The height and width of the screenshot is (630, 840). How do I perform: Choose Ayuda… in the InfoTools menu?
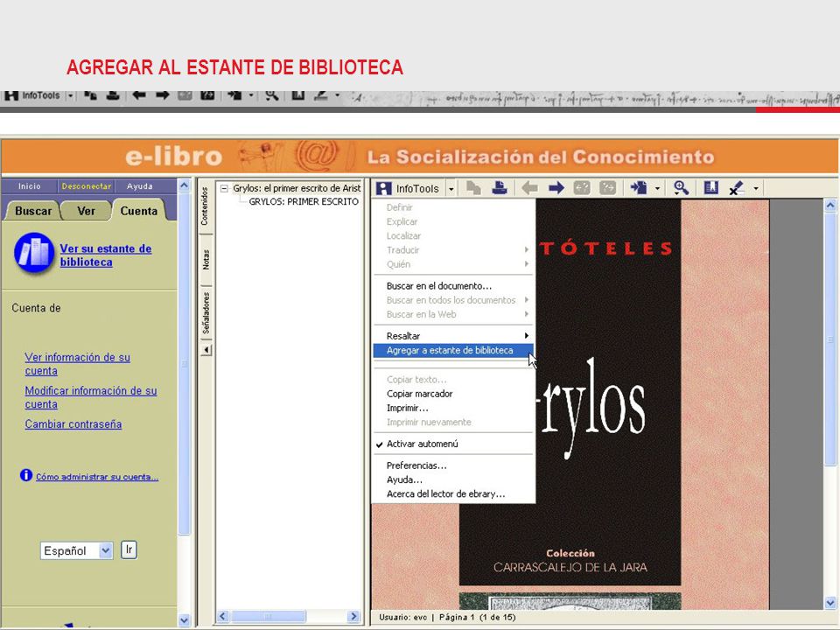(453, 480)
